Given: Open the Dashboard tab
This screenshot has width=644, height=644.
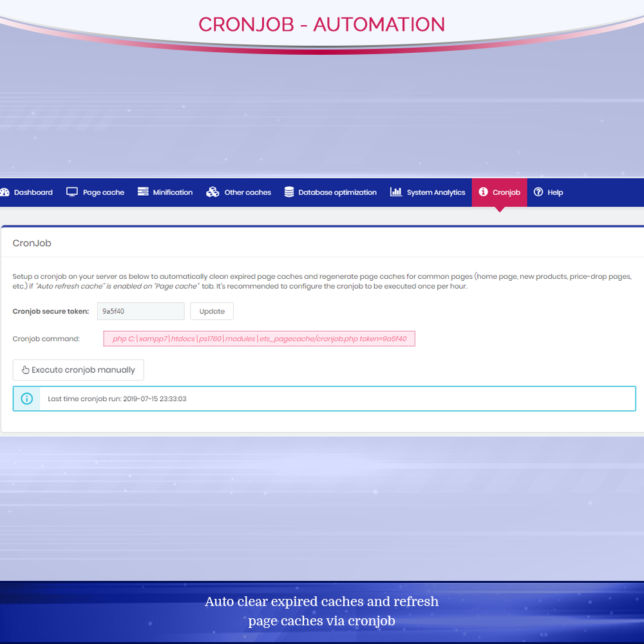Looking at the screenshot, I should 26,192.
